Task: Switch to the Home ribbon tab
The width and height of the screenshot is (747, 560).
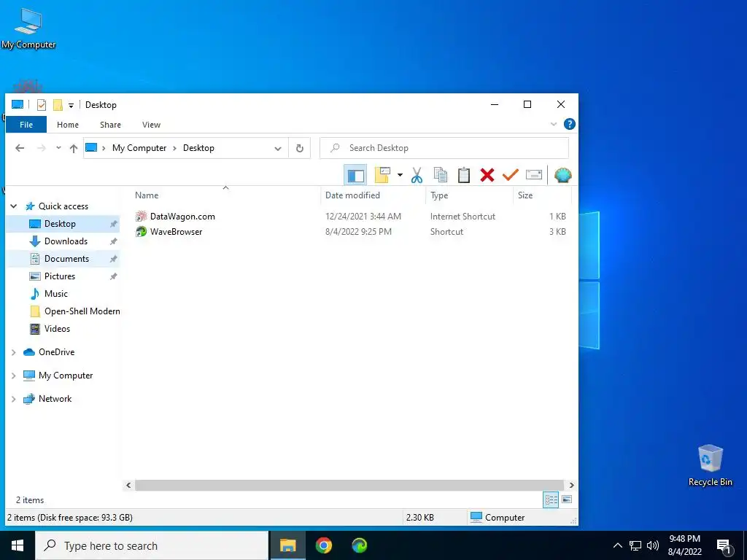Action: coord(68,125)
